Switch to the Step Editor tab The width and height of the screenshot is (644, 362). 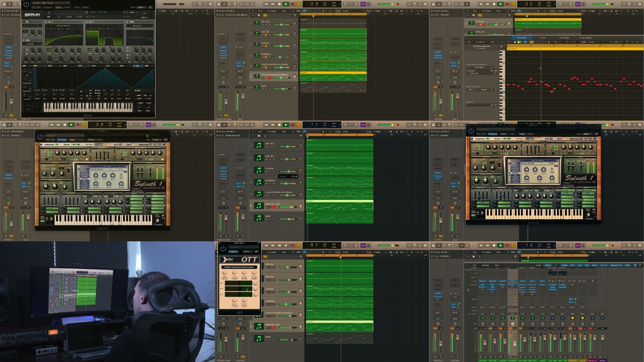tap(564, 38)
